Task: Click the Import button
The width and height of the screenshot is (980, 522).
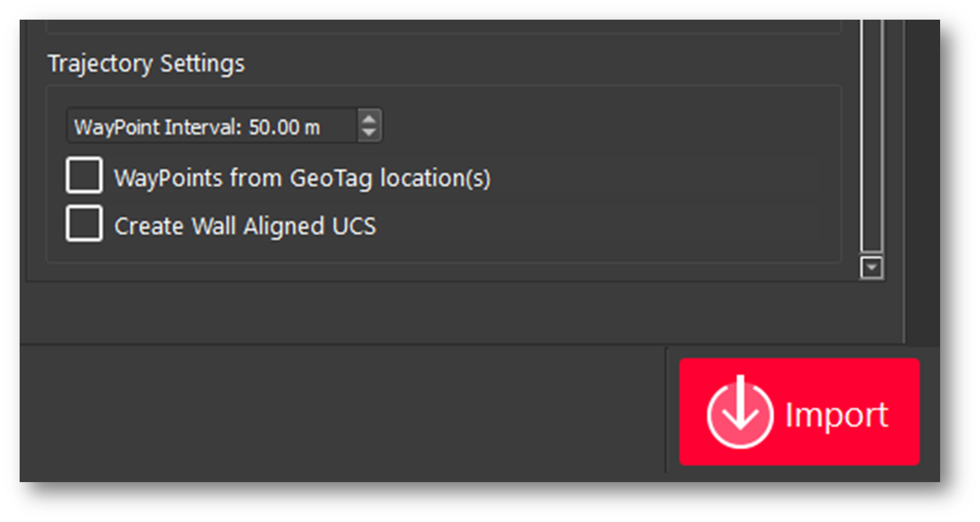Action: pos(799,411)
